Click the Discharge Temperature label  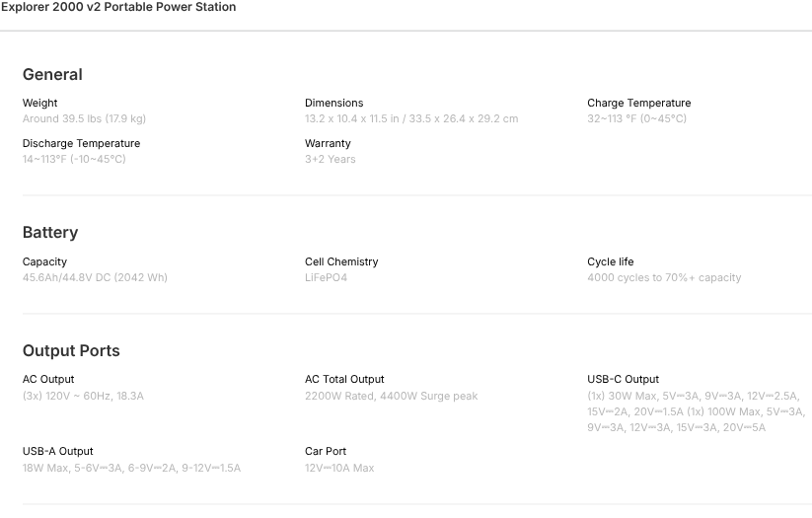click(81, 143)
